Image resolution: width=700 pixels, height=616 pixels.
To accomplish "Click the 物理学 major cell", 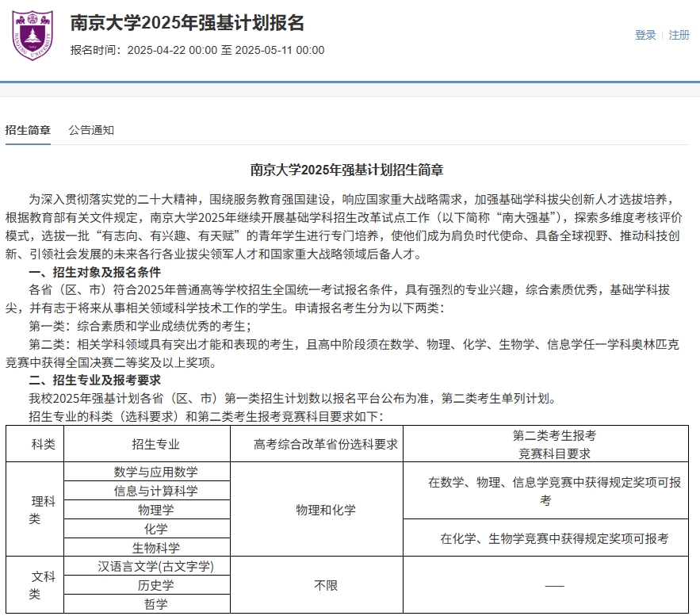I will click(156, 510).
